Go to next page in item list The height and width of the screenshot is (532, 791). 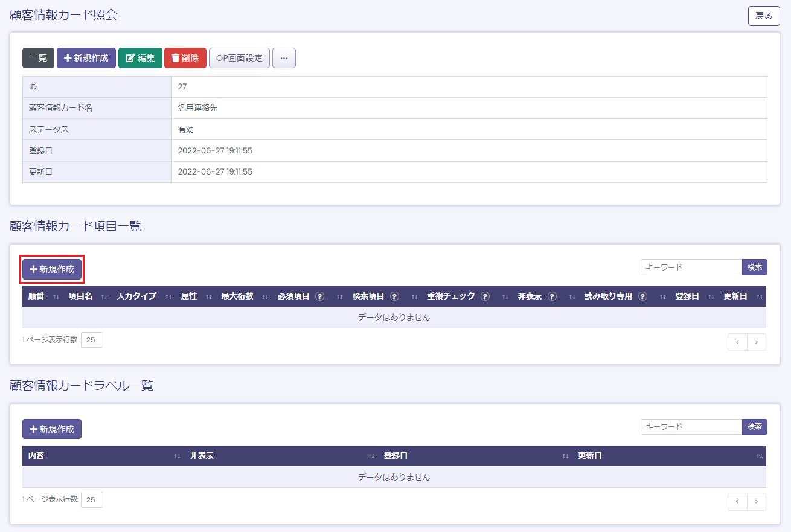[x=757, y=342]
